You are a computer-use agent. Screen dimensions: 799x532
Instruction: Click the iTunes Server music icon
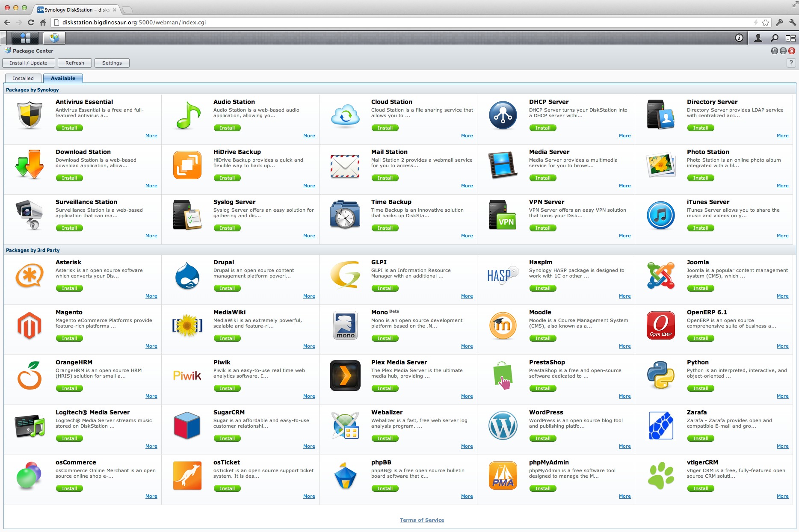point(661,215)
